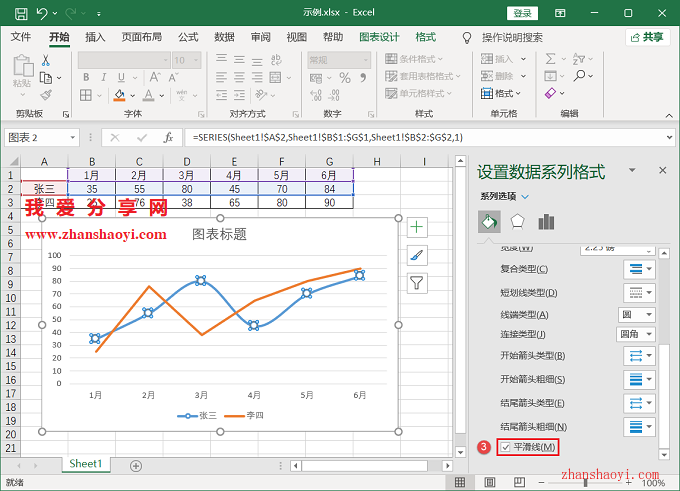Open the 开始箭头粗细(S) dropdown

(640, 380)
